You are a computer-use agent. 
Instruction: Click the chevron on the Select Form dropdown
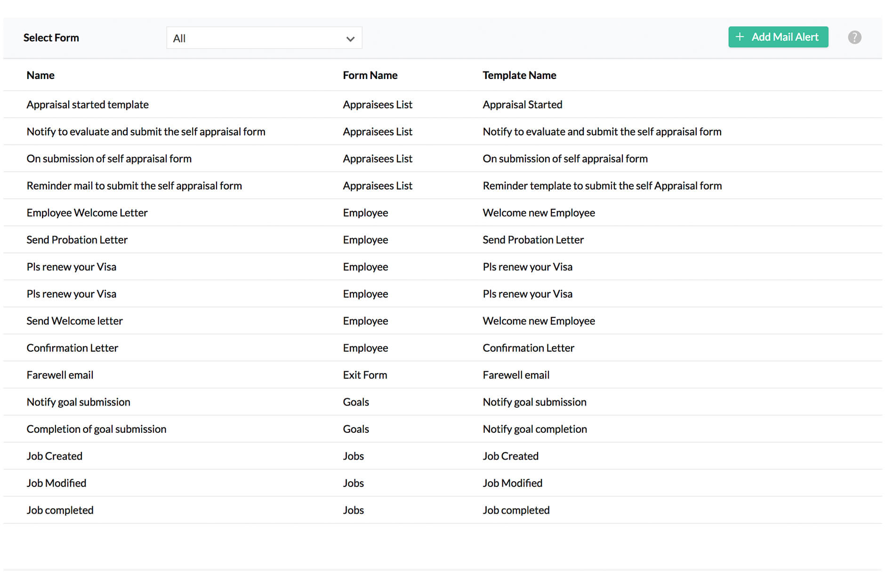pos(350,38)
